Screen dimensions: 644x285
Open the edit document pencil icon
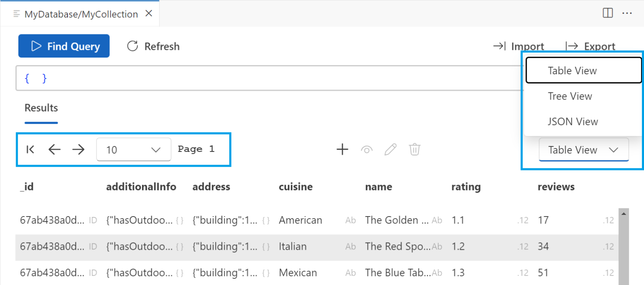(x=390, y=149)
